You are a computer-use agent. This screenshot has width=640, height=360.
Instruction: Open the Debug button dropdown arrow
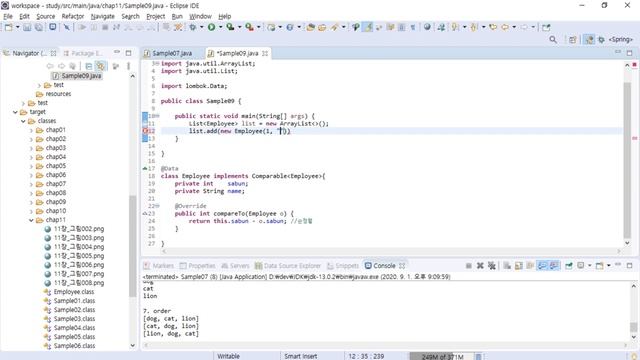[x=201, y=27]
